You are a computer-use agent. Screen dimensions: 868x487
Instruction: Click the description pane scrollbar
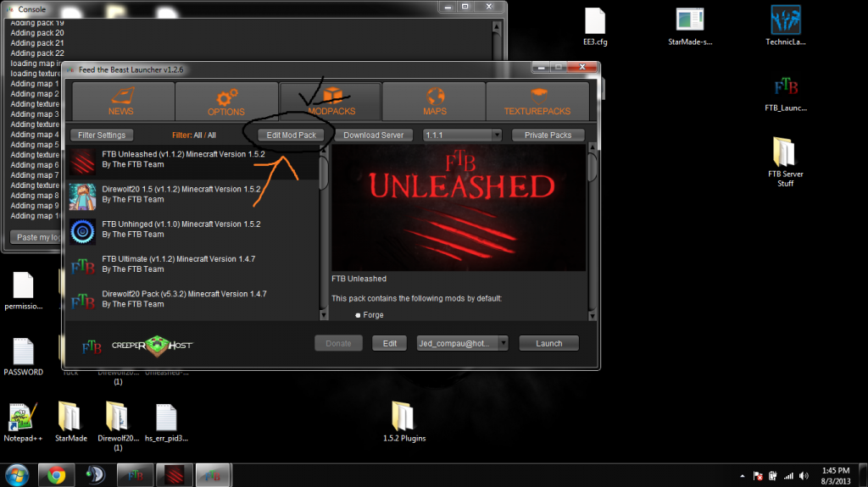tap(592, 167)
